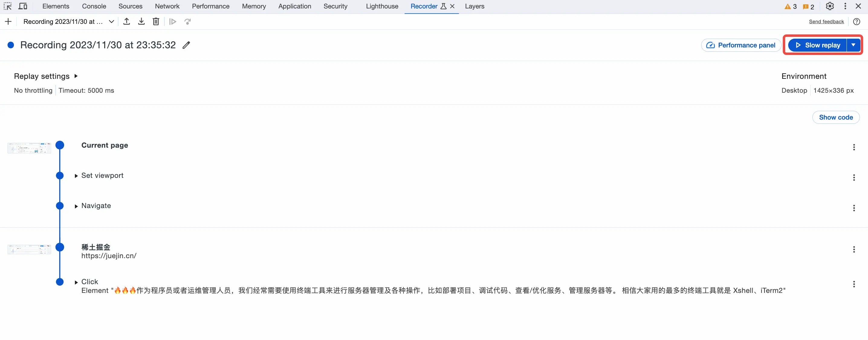Viewport: 868px width, 340px height.
Task: Delete the recording with the trash icon
Action: (156, 21)
